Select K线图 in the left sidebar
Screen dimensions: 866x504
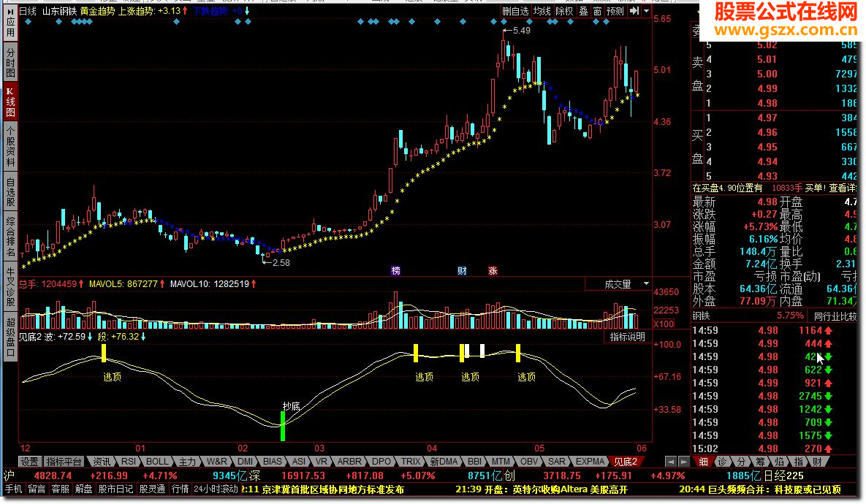(10, 101)
